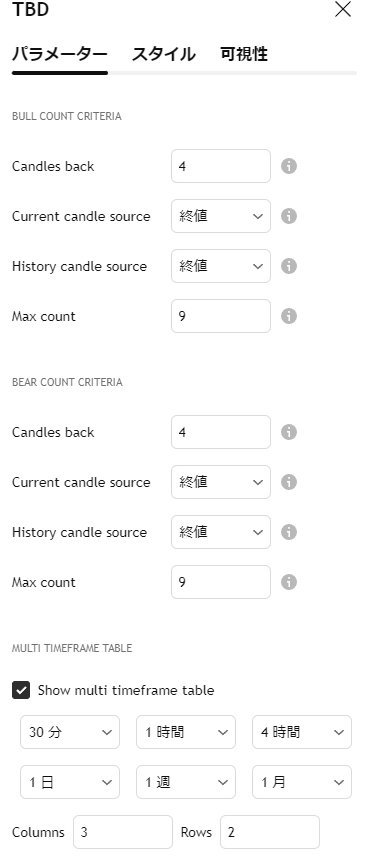Click info icon beside Bear Candles back
Image resolution: width=370 pixels, height=860 pixels.
pyautogui.click(x=289, y=432)
